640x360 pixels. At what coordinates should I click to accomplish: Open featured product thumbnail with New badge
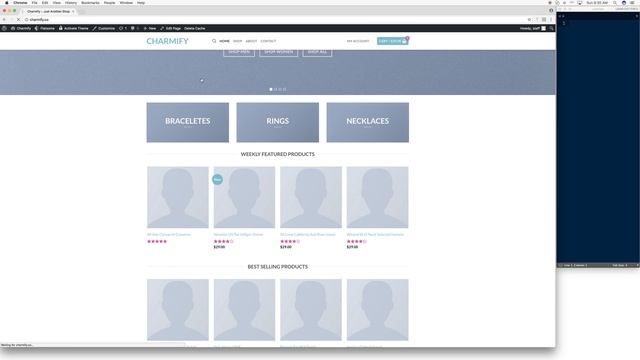[x=244, y=197]
